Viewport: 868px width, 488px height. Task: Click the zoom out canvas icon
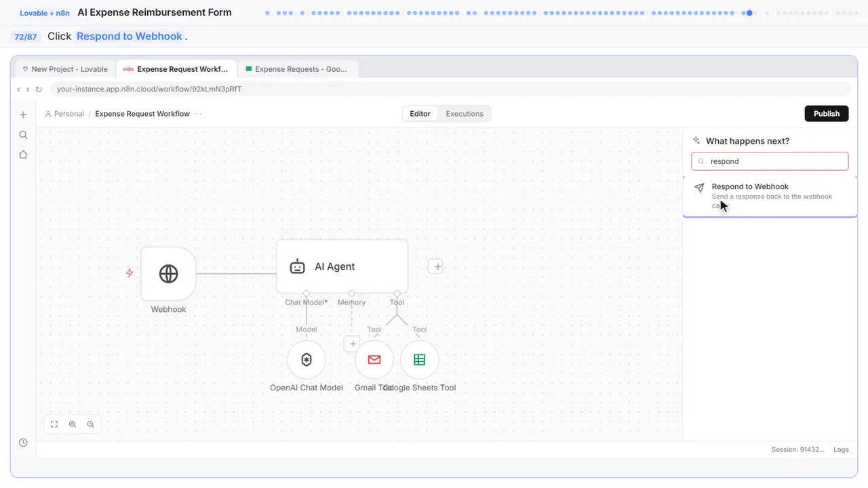[x=90, y=424]
